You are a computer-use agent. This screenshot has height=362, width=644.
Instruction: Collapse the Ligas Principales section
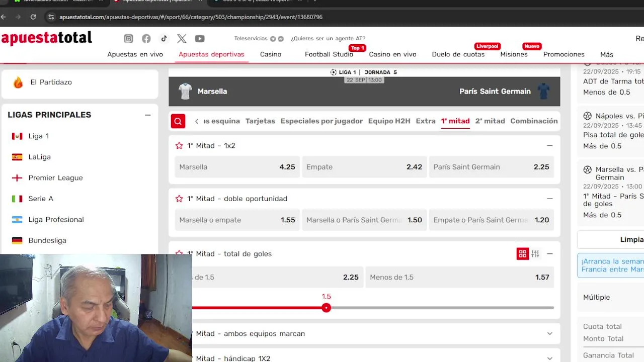[x=147, y=115]
